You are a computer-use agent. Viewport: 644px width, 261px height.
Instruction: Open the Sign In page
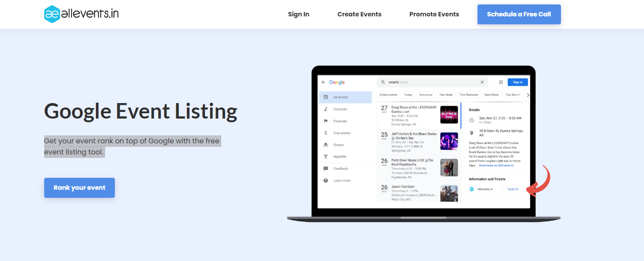(x=299, y=14)
